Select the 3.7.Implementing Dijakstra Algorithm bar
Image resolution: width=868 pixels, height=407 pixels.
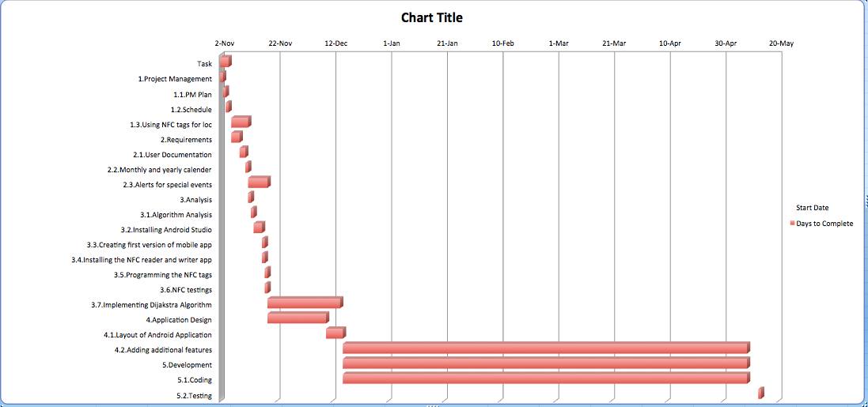click(304, 303)
